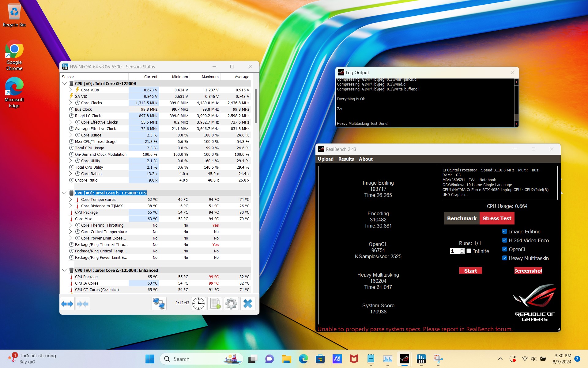Viewport: 588px width, 368px height.
Task: Select the Uncore Ratio row
Action: coord(159,180)
